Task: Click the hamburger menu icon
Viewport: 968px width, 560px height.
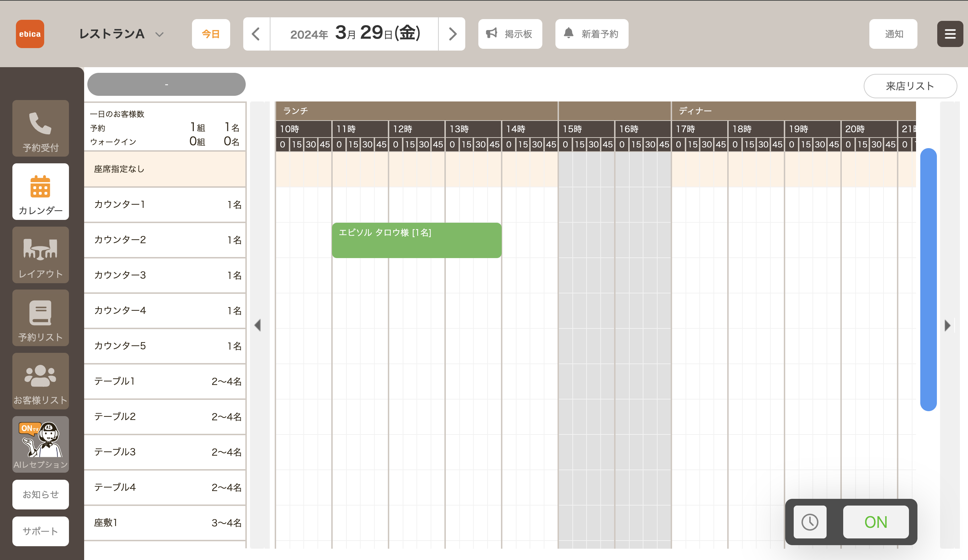Action: [x=950, y=34]
